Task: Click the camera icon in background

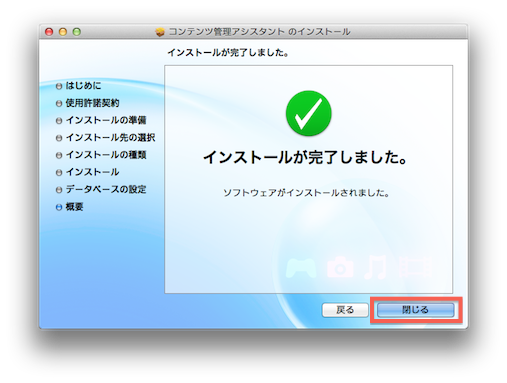Action: pyautogui.click(x=340, y=267)
